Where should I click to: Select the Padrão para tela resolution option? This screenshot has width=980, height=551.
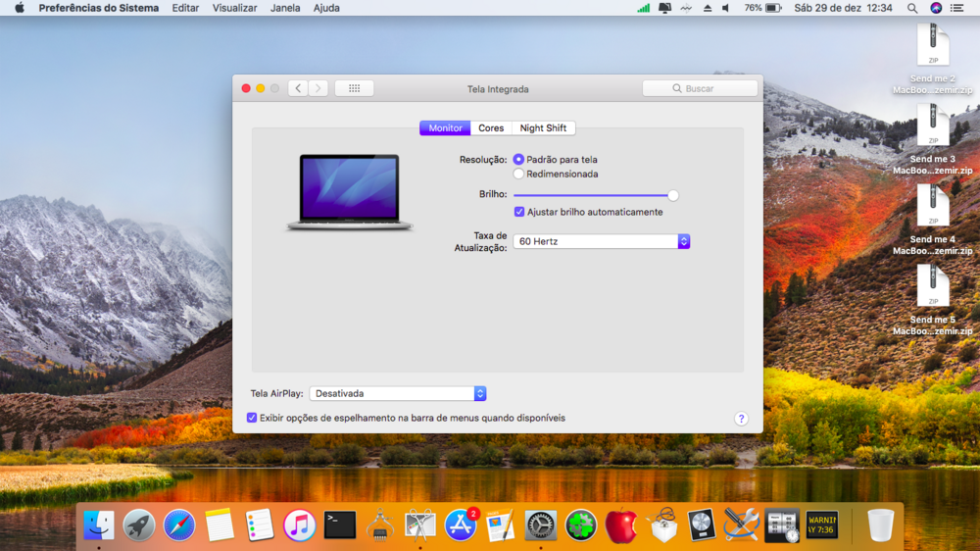[x=518, y=159]
